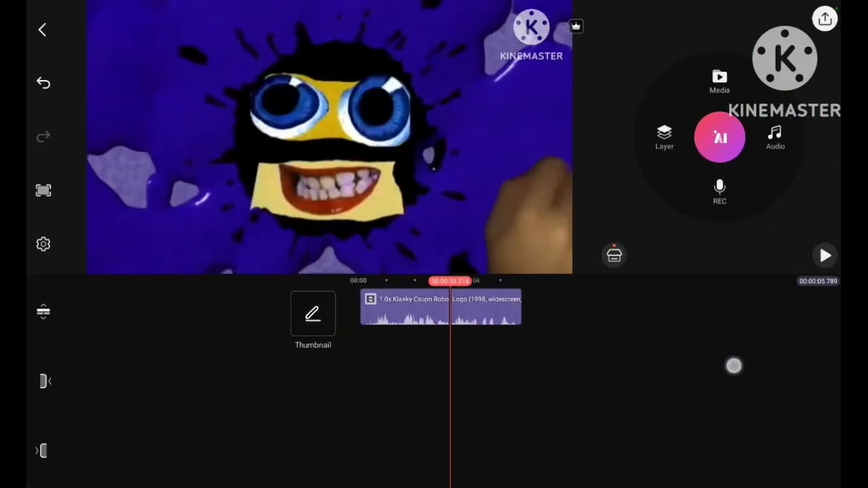Image resolution: width=868 pixels, height=488 pixels.
Task: Start REC voice recording
Action: tap(719, 192)
